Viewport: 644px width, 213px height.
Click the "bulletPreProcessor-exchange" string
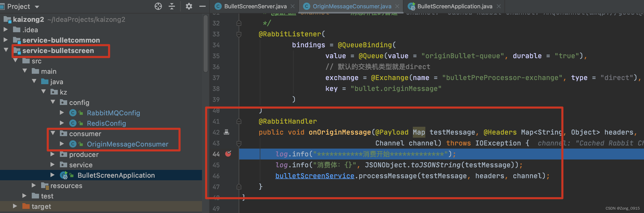pos(502,78)
